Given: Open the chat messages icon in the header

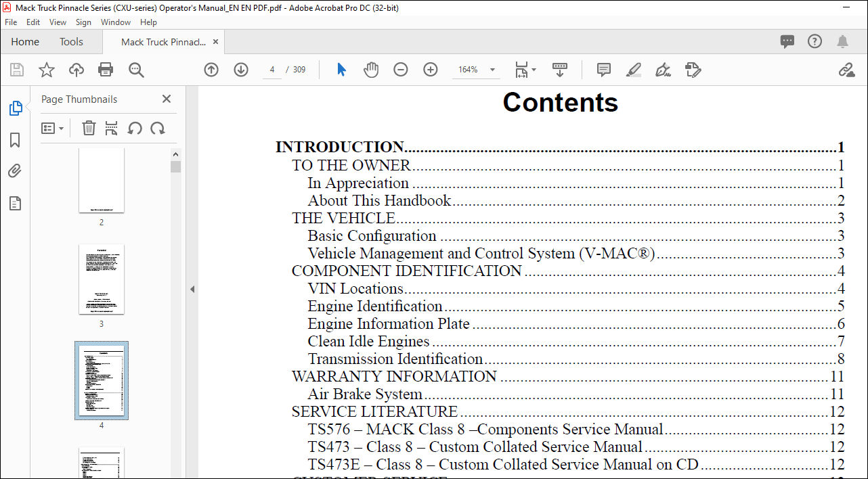Looking at the screenshot, I should (x=787, y=41).
